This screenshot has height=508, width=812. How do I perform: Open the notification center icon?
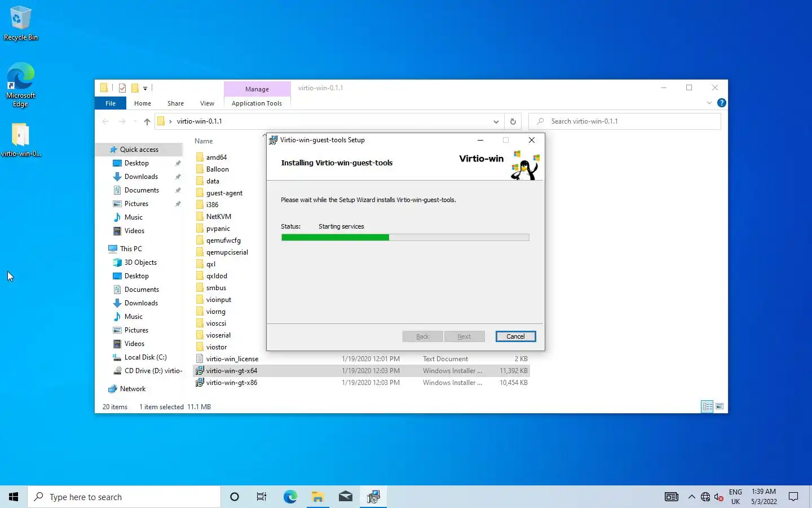click(793, 497)
